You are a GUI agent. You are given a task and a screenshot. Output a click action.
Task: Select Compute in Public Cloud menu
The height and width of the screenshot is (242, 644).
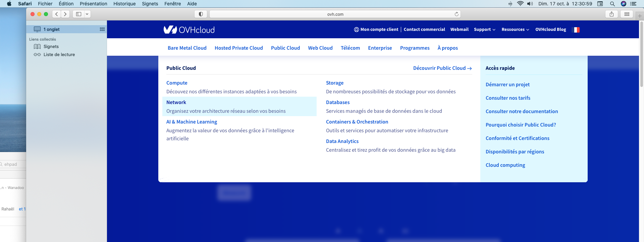pos(177,83)
